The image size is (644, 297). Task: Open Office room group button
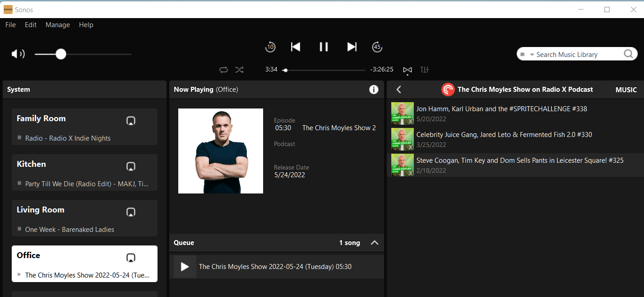pyautogui.click(x=131, y=258)
